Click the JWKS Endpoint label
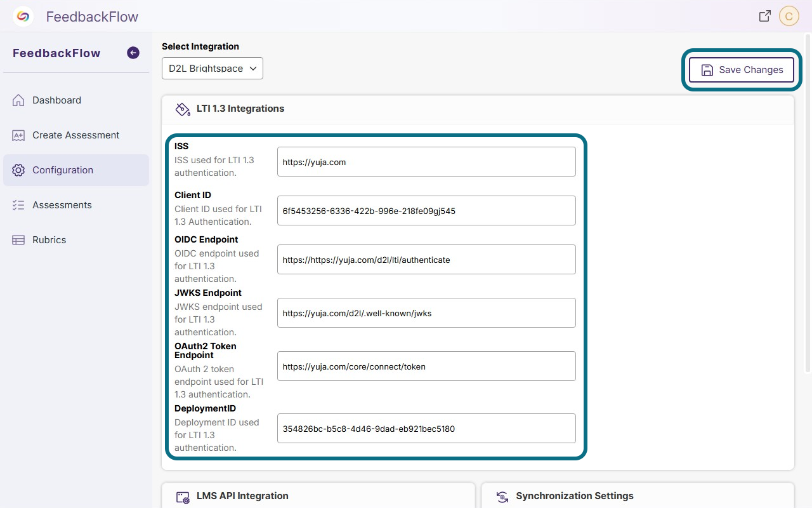This screenshot has height=508, width=812. 208,293
